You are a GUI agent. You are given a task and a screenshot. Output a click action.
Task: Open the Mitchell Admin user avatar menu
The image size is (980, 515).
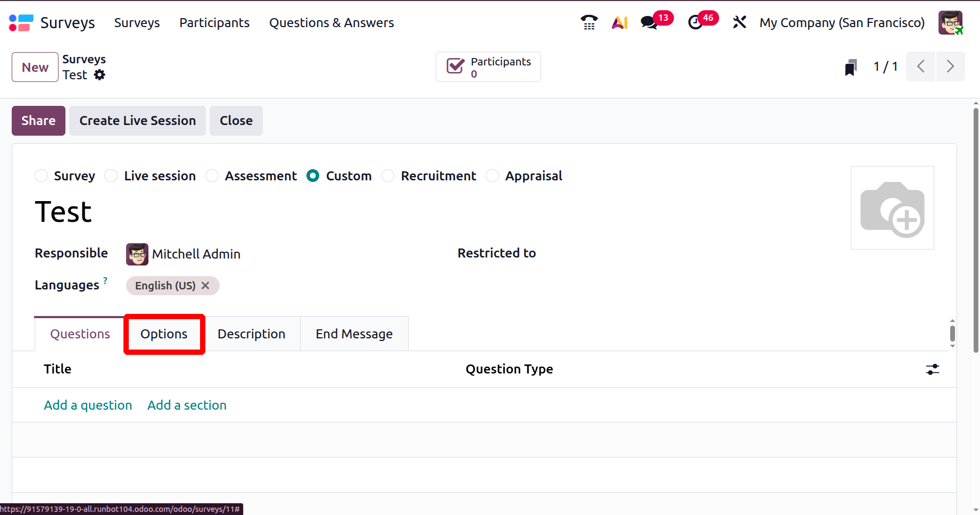[x=950, y=23]
